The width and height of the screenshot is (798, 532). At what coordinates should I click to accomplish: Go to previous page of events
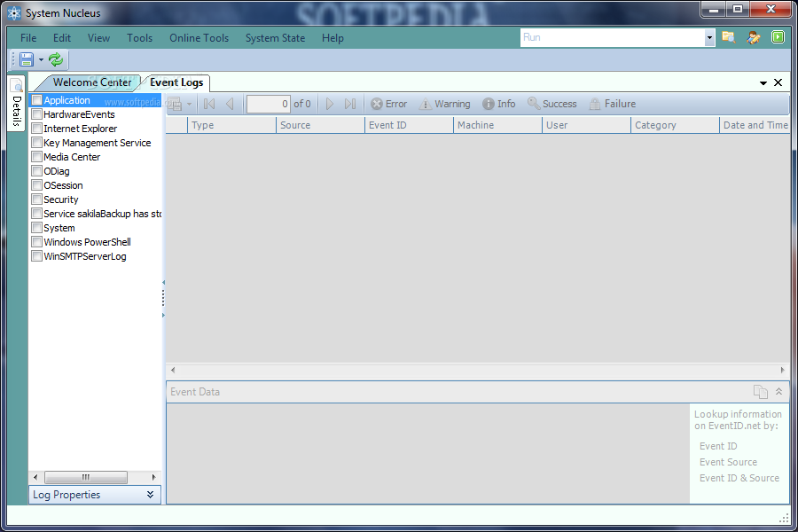click(230, 104)
